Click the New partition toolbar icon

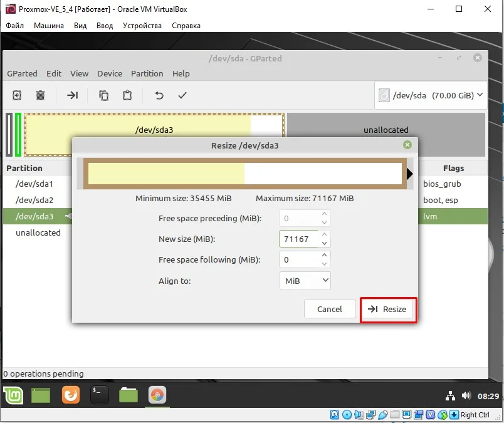coord(17,95)
